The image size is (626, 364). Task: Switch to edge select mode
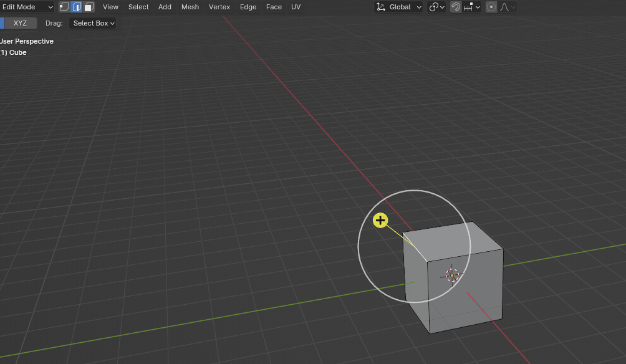point(77,7)
